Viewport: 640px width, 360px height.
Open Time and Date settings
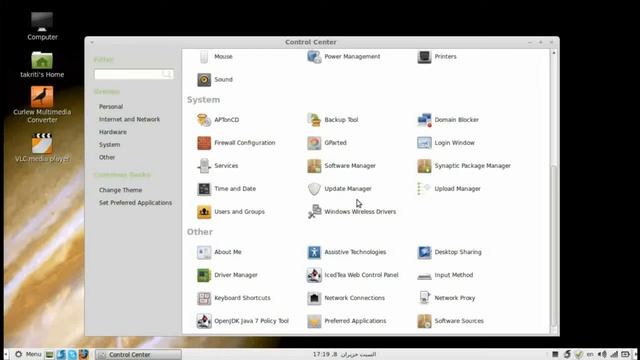click(227, 189)
